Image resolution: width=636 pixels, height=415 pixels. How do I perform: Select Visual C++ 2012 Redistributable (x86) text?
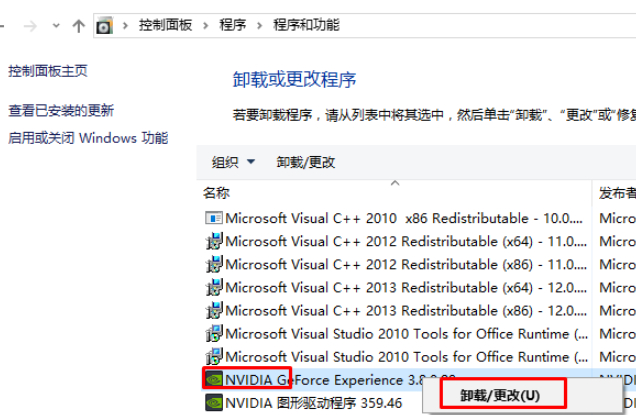[x=406, y=264]
